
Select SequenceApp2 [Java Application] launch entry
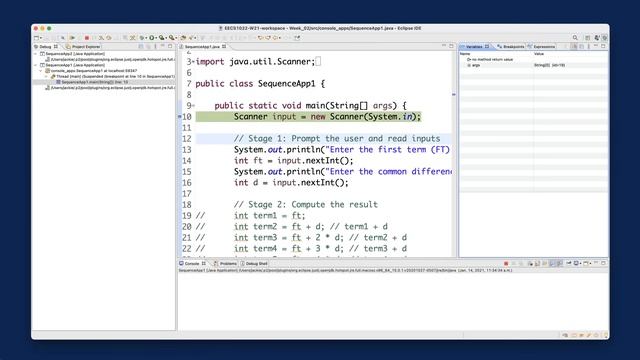pos(73,53)
